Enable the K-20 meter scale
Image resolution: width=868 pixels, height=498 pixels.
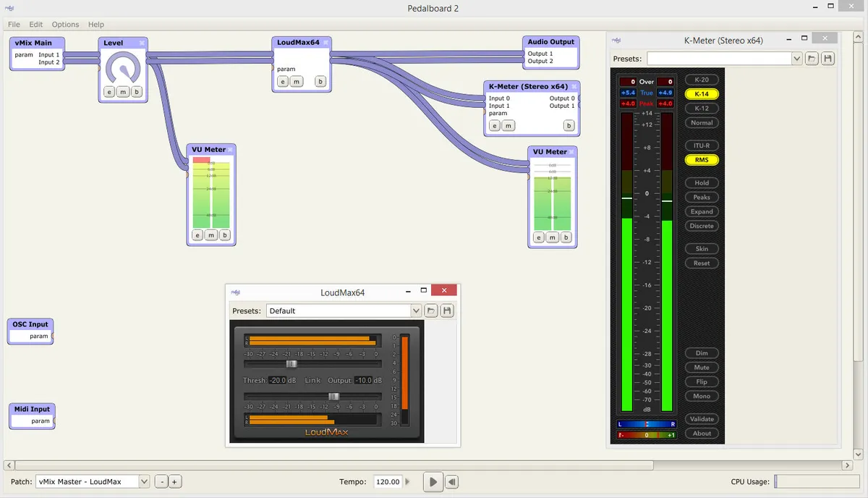click(x=701, y=80)
